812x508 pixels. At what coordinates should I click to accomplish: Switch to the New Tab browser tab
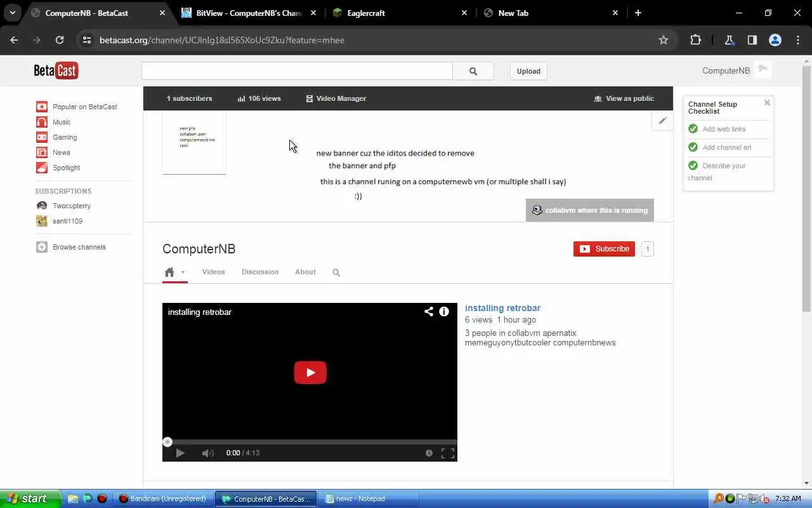point(551,13)
